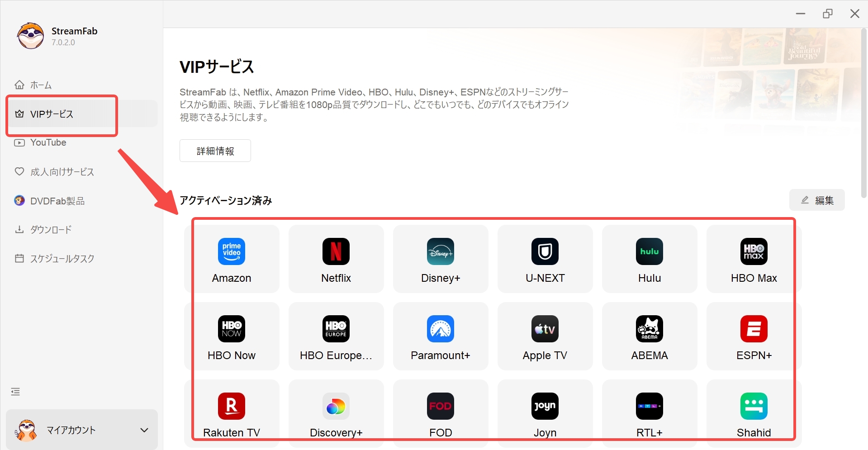Click the 詳細情報 button
The width and height of the screenshot is (868, 450).
click(x=215, y=151)
